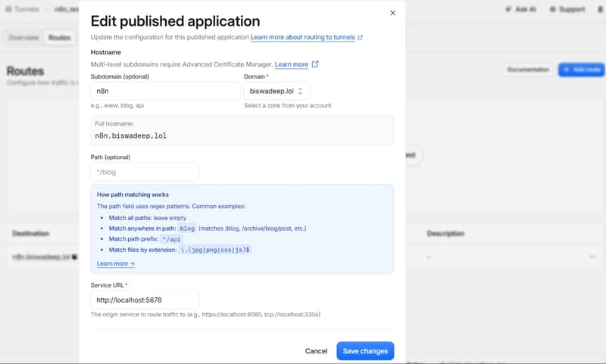606x364 pixels.
Task: Click the domain selector up-down chevrons
Action: (x=300, y=91)
